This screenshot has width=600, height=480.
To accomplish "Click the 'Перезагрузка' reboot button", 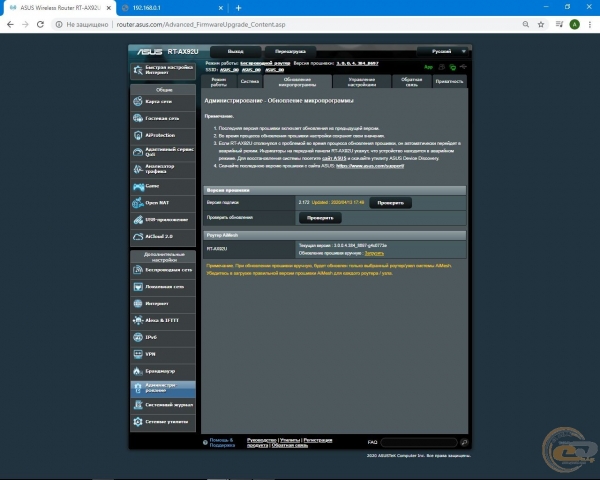I will click(x=290, y=51).
